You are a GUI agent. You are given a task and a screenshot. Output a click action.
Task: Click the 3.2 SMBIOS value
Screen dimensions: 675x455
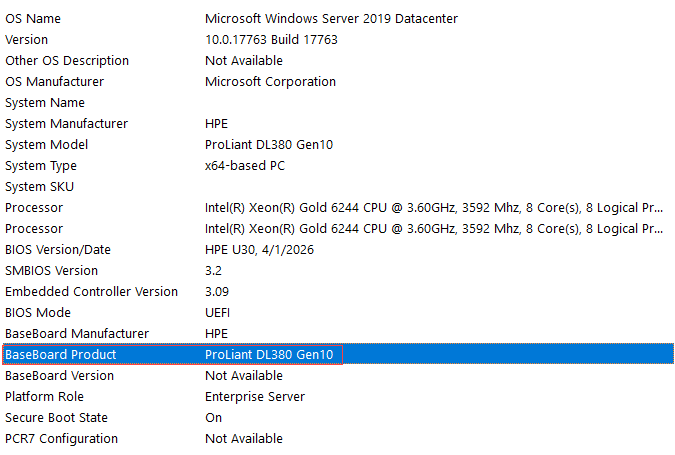coord(213,271)
